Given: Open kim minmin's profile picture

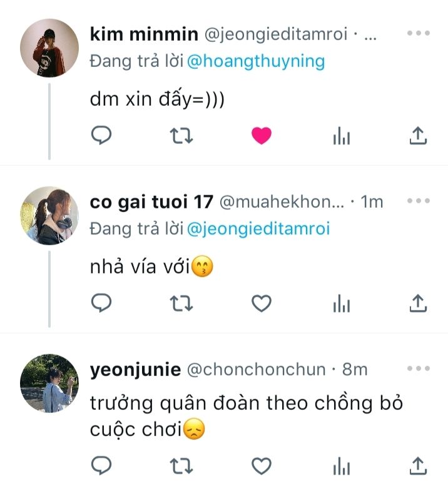Looking at the screenshot, I should click(49, 48).
